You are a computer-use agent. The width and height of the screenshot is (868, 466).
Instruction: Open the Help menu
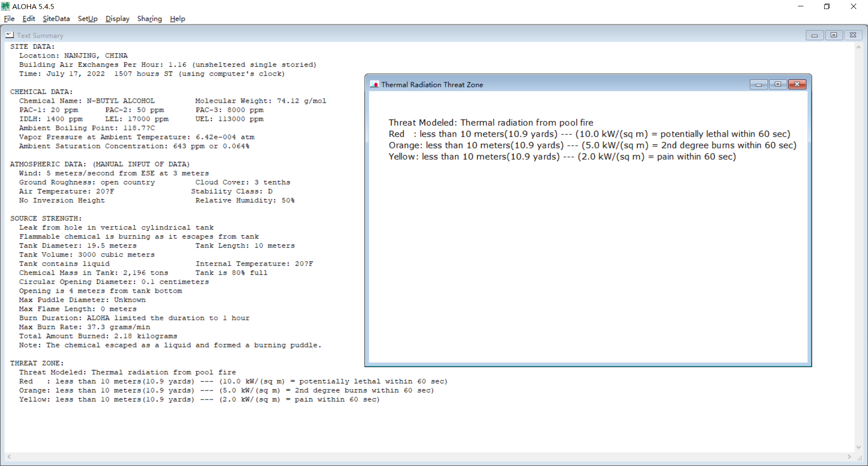point(178,19)
